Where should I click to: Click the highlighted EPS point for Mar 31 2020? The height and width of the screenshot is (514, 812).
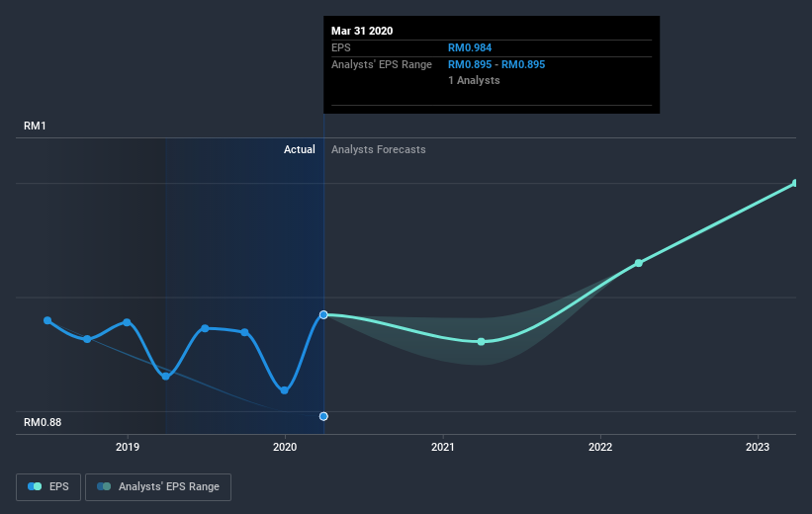click(x=323, y=314)
